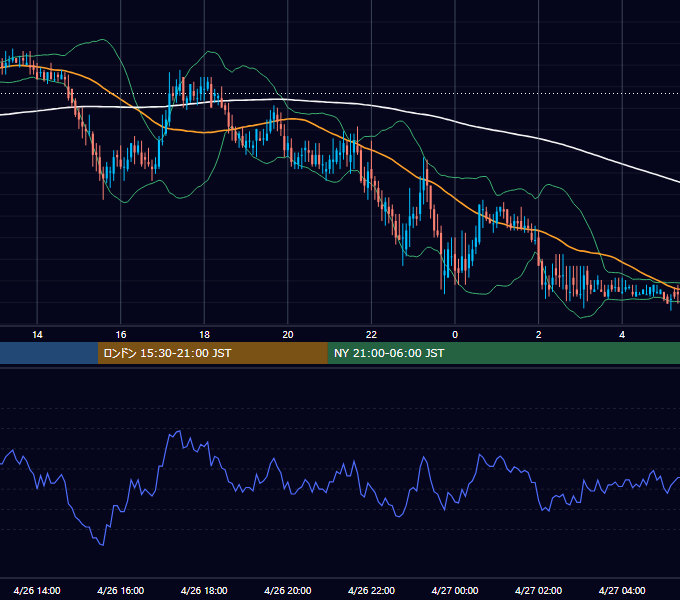This screenshot has height=600, width=680.
Task: Click the 4/27 04:00 date label
Action: tap(622, 590)
